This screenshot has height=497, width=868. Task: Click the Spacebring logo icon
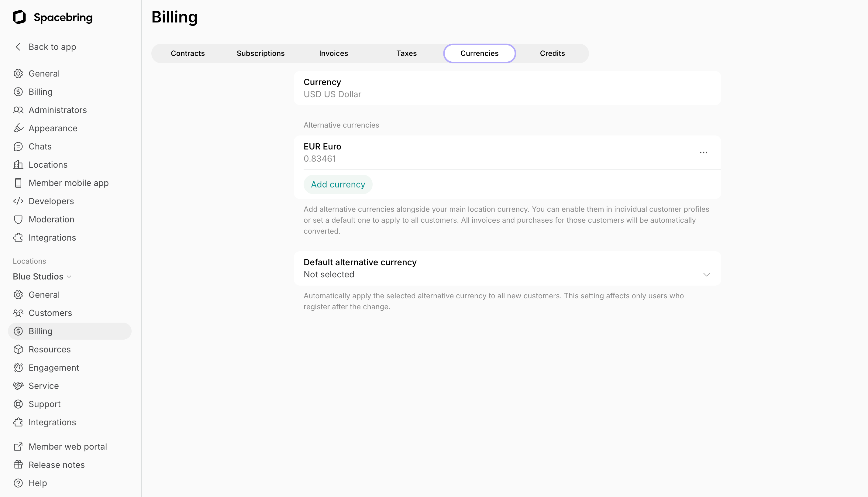click(x=19, y=17)
